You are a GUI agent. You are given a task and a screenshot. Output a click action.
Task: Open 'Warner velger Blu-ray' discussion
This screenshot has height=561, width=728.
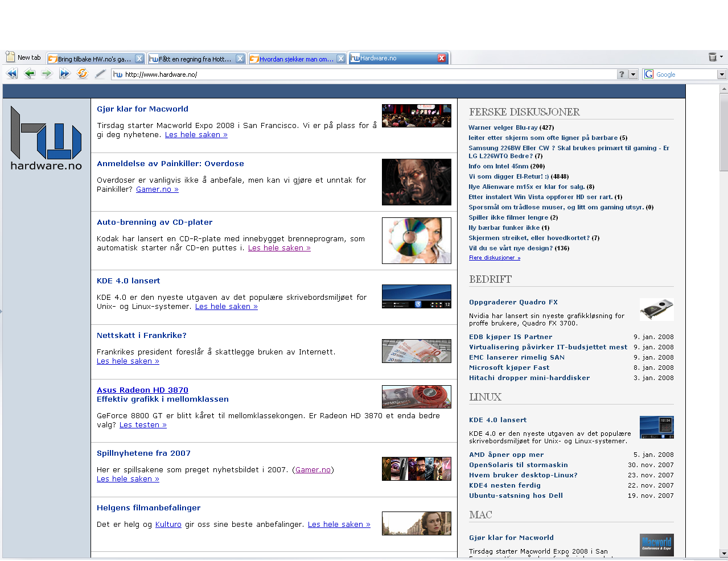[x=503, y=127]
